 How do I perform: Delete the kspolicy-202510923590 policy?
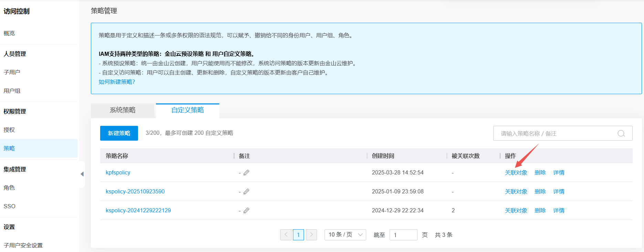(x=540, y=192)
